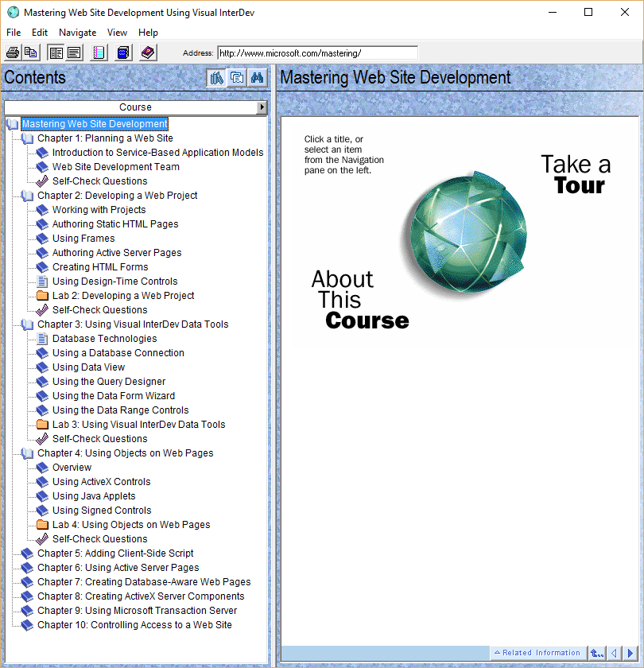Click the Address field
Screen dimensions: 644x668
318,53
